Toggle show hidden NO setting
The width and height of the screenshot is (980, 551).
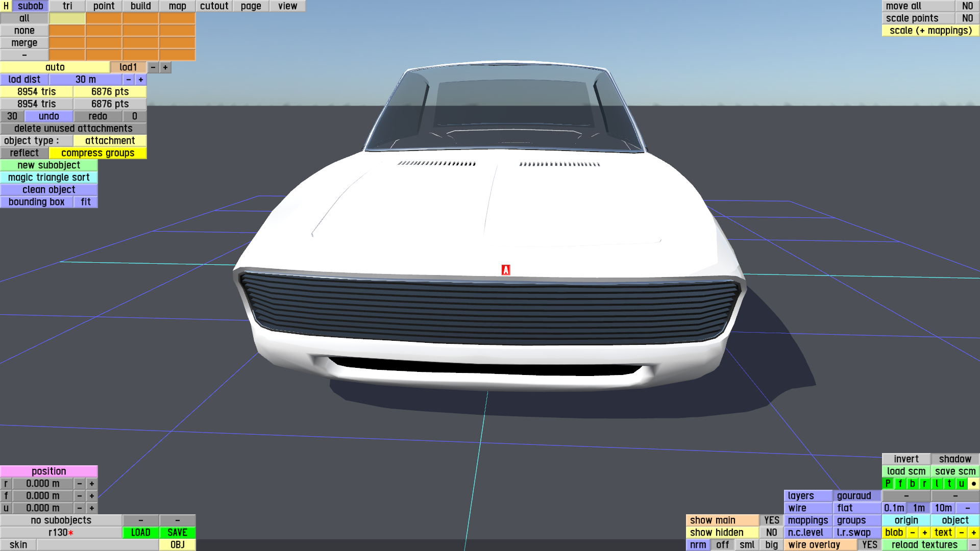pyautogui.click(x=771, y=533)
